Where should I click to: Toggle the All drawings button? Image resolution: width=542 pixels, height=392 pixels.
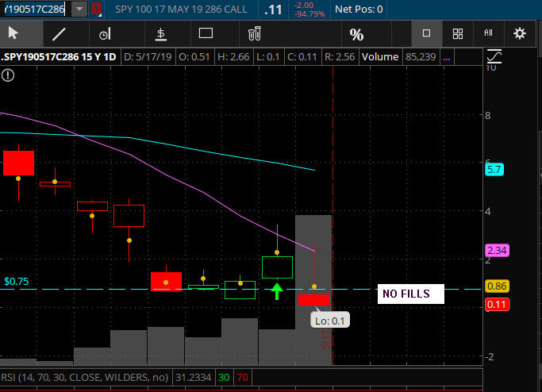488,33
